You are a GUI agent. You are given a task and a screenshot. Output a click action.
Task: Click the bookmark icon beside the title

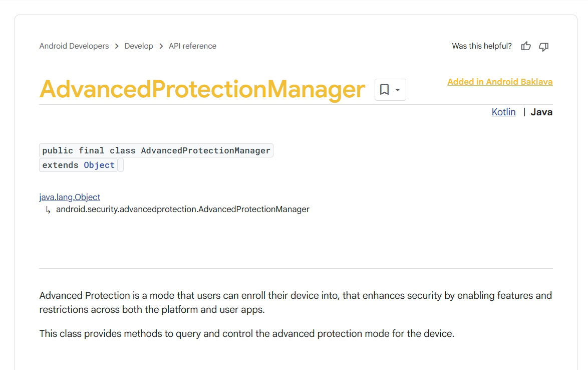(x=384, y=90)
